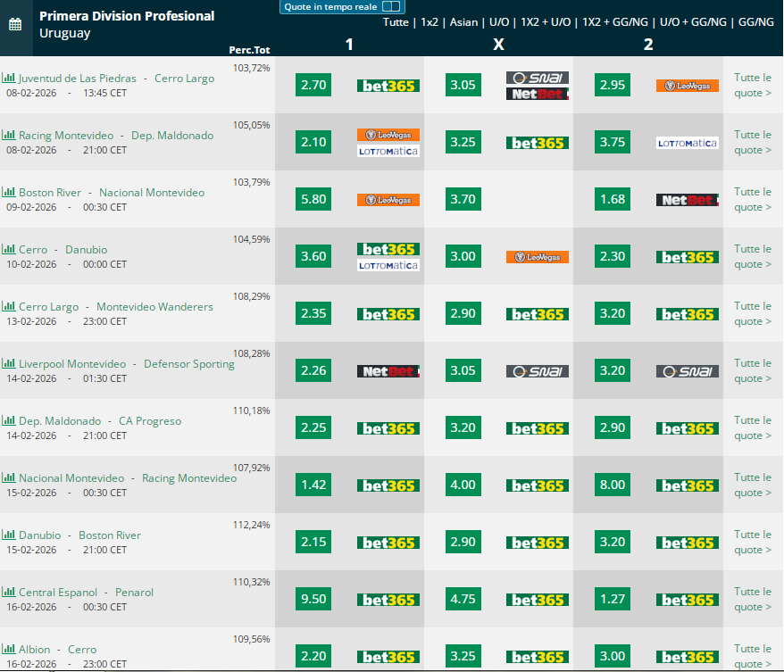Select home odds 5.80 for Boston River

(313, 199)
